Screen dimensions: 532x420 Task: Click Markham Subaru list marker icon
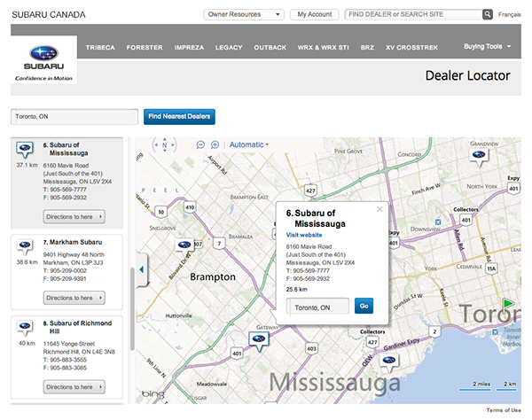tap(25, 247)
